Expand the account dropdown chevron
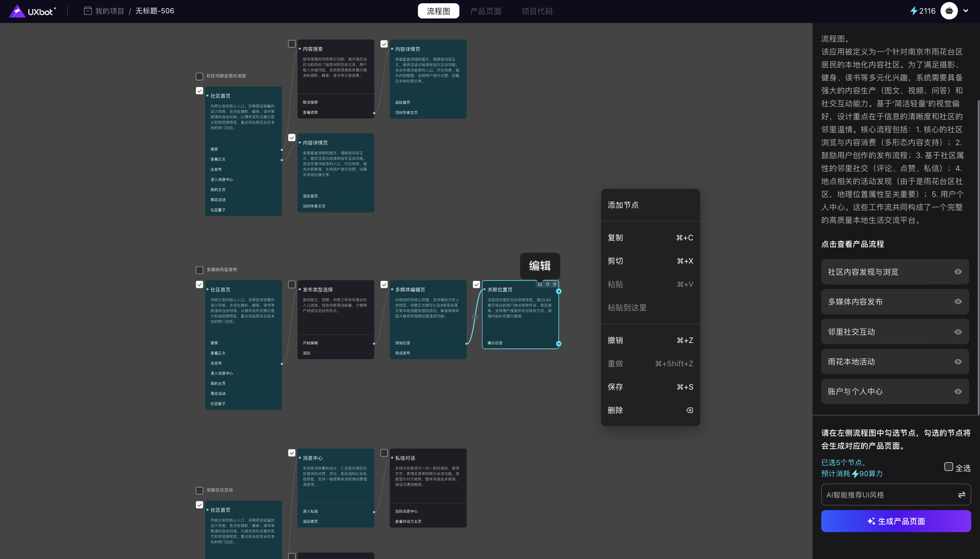 (x=966, y=11)
